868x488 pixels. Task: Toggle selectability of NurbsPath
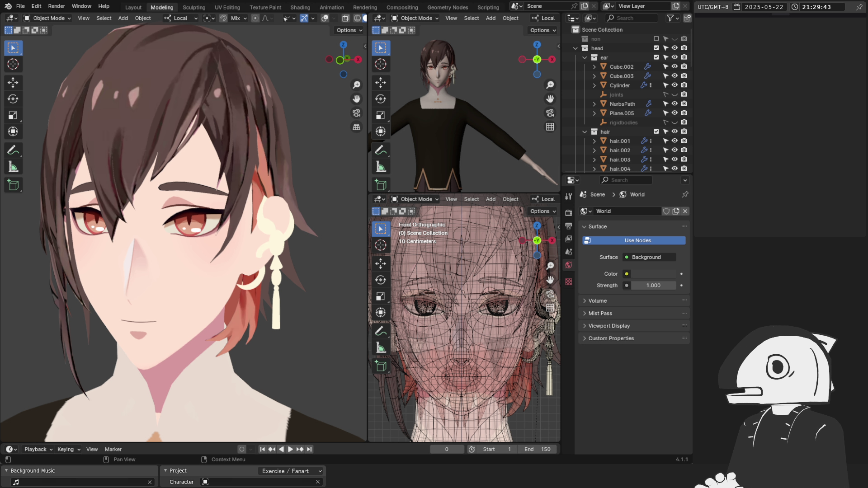(x=665, y=104)
